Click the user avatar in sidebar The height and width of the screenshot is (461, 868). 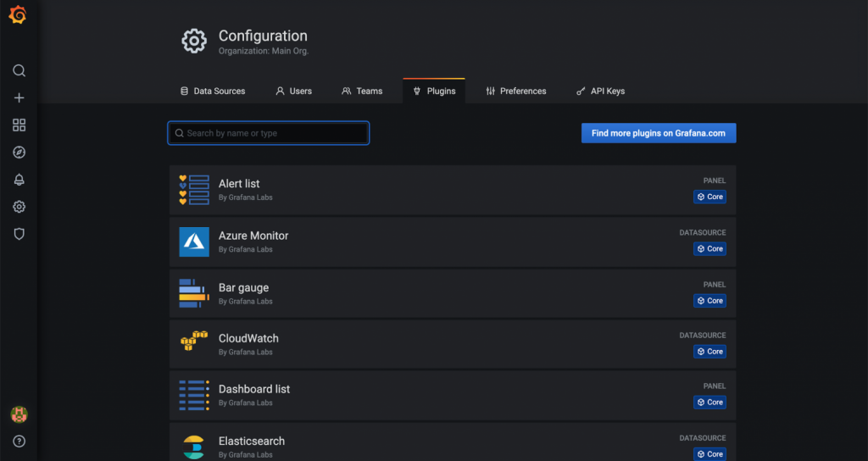click(19, 414)
